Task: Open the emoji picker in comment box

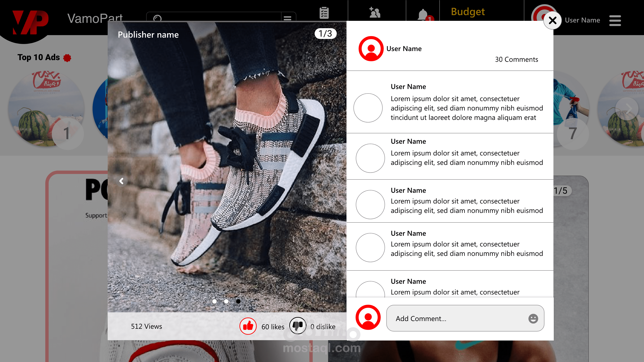Action: coord(533,319)
